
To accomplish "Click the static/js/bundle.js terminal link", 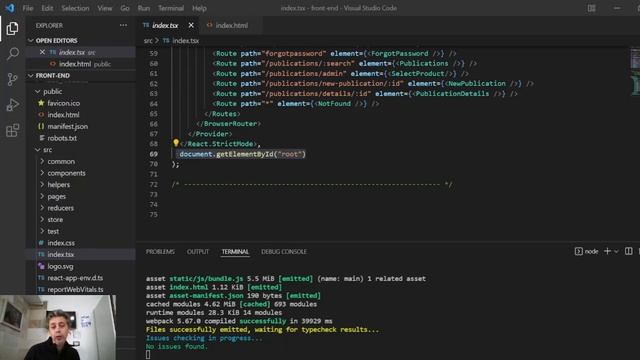I will point(206,278).
